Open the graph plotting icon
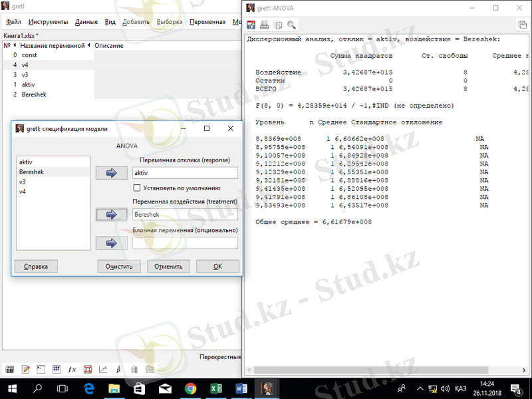Screen dimensions: 532x399 click(x=103, y=369)
